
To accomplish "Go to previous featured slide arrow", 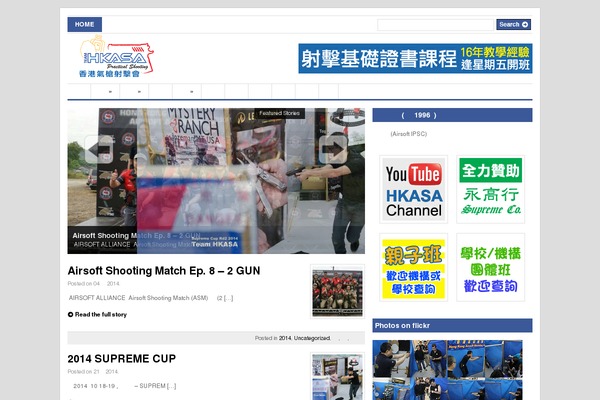I will (x=98, y=149).
